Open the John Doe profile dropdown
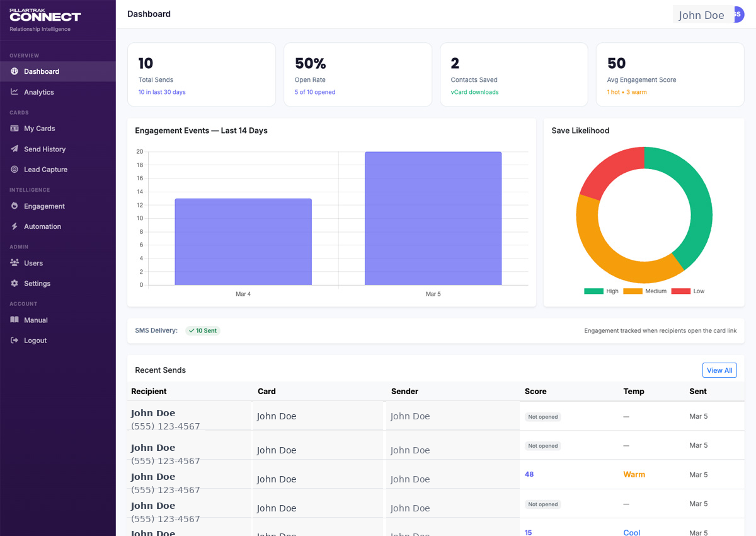The height and width of the screenshot is (536, 756). (703, 14)
